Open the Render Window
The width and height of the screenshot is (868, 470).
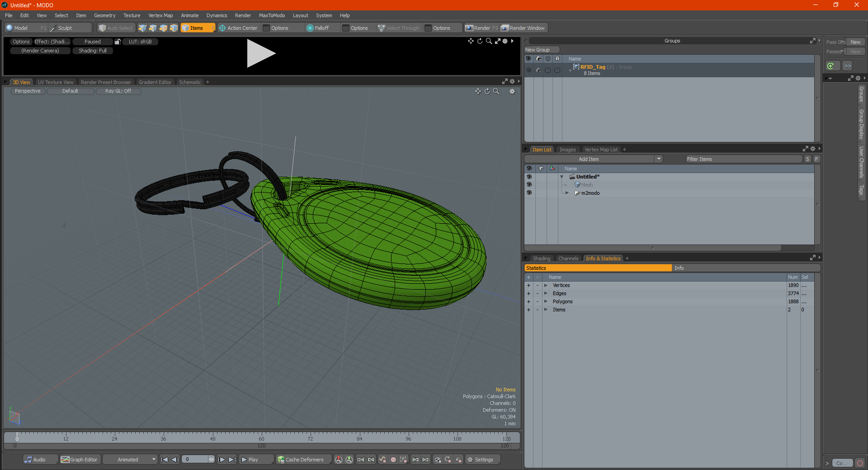coord(523,28)
